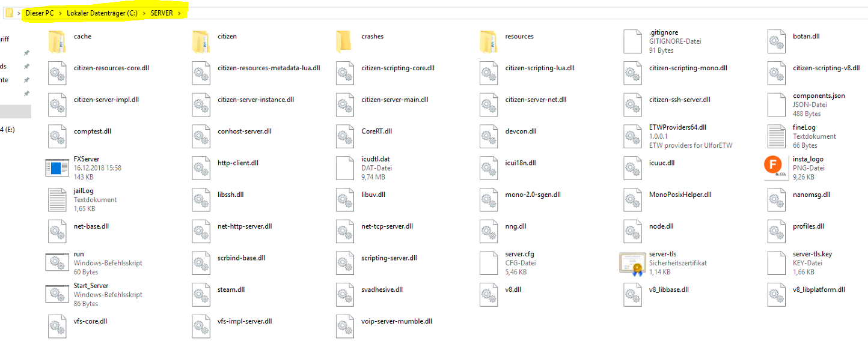
Task: Select citizen-scripting-core.dll file name
Action: [x=398, y=68]
